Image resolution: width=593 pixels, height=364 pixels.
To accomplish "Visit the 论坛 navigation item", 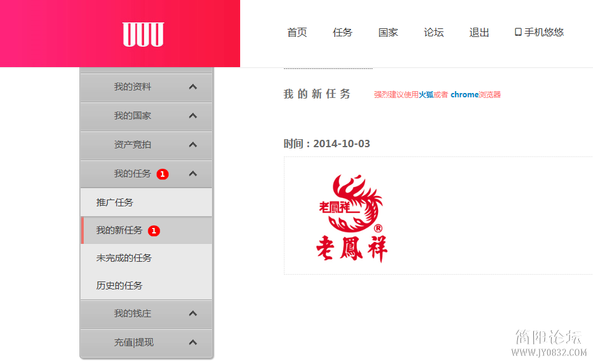I will click(434, 32).
